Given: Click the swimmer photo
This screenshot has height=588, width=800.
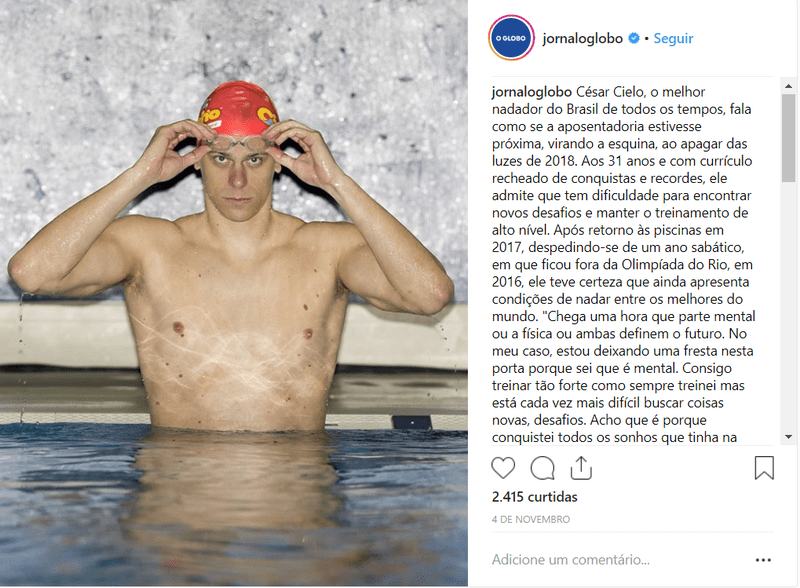Looking at the screenshot, I should [234, 293].
